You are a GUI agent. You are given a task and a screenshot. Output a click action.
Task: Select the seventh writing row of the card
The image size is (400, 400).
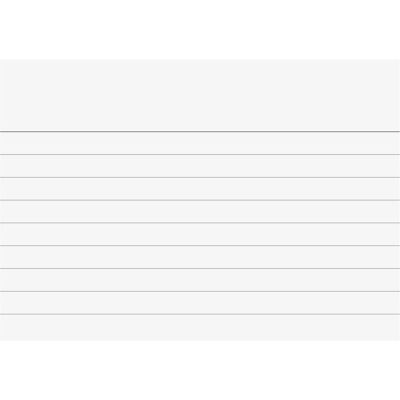pos(200,280)
